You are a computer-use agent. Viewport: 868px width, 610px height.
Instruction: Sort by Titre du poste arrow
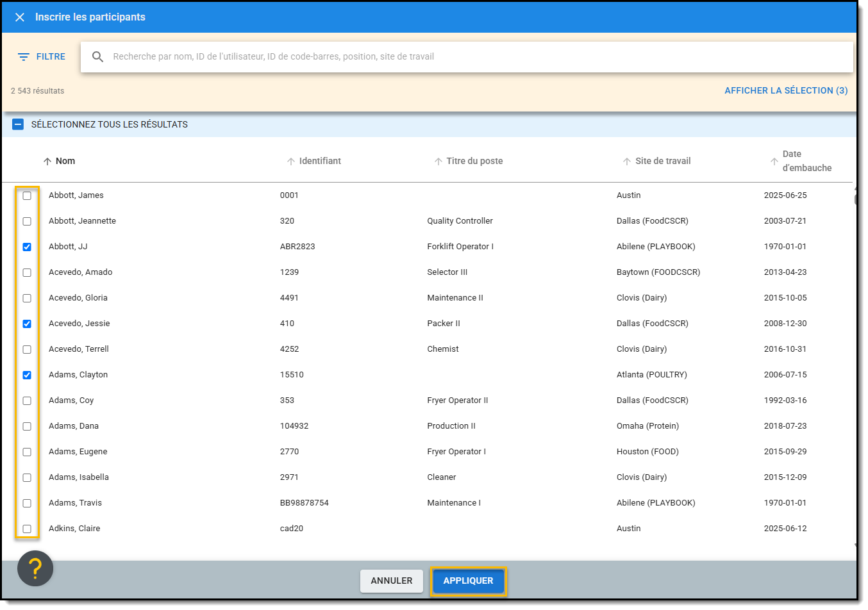coord(438,161)
